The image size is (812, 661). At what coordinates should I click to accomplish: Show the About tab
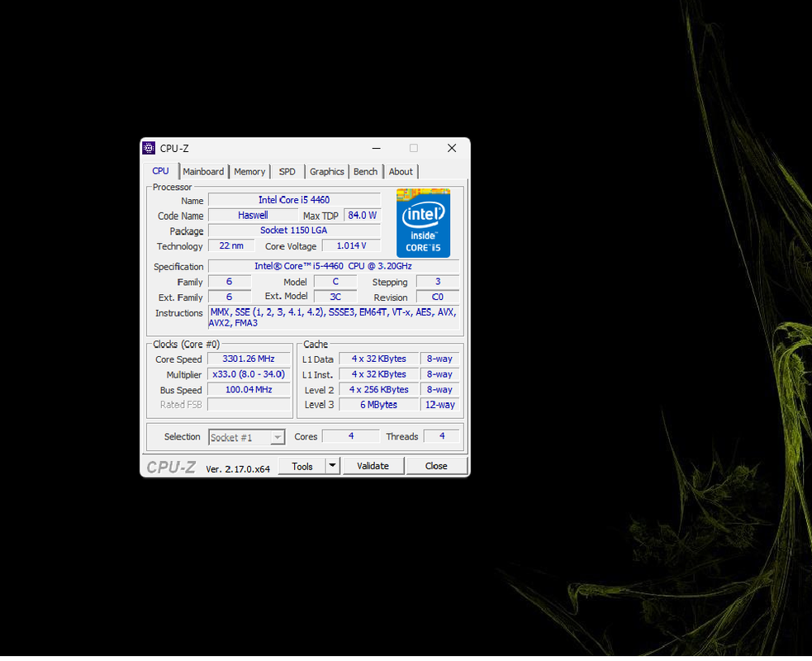coord(401,172)
